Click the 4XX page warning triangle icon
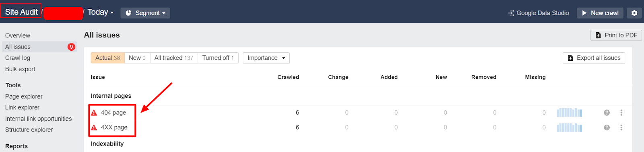This screenshot has height=152, width=644. point(94,127)
